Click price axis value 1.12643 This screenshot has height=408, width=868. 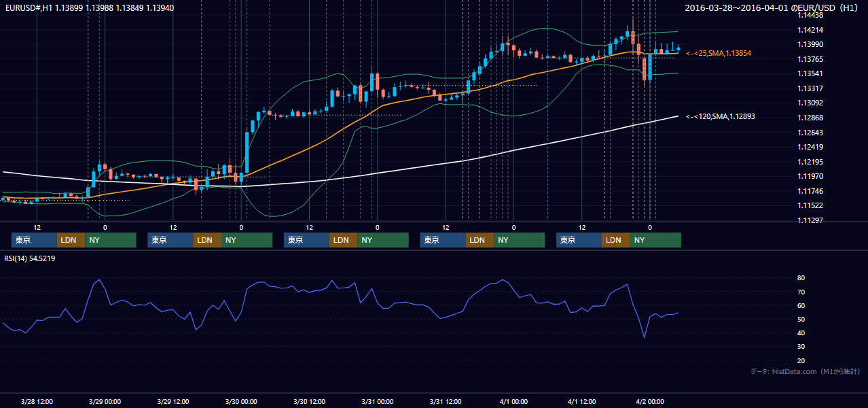(810, 133)
